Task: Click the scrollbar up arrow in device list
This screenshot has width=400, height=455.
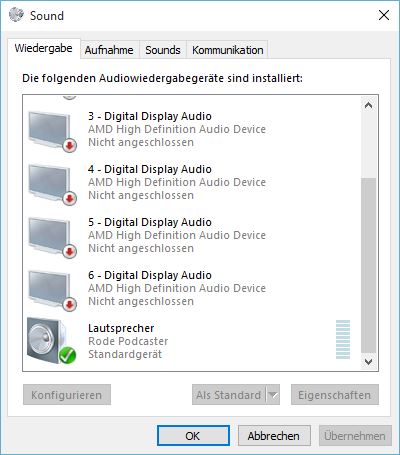Action: (368, 106)
